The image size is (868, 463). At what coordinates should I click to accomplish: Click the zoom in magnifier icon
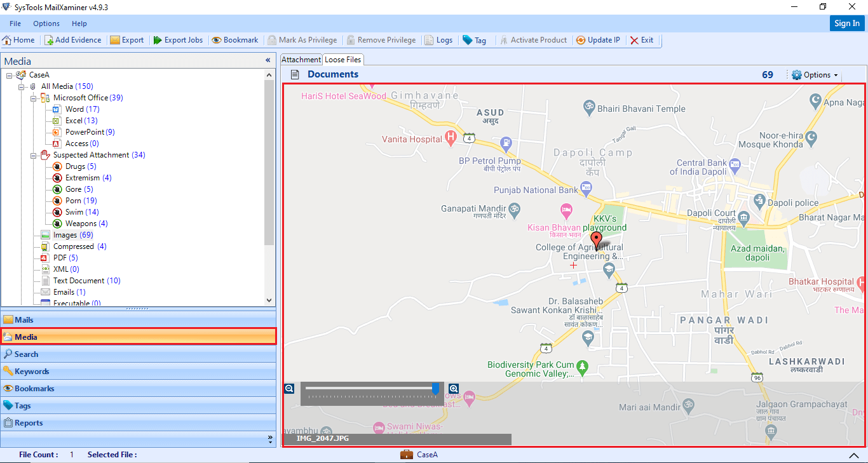click(454, 389)
